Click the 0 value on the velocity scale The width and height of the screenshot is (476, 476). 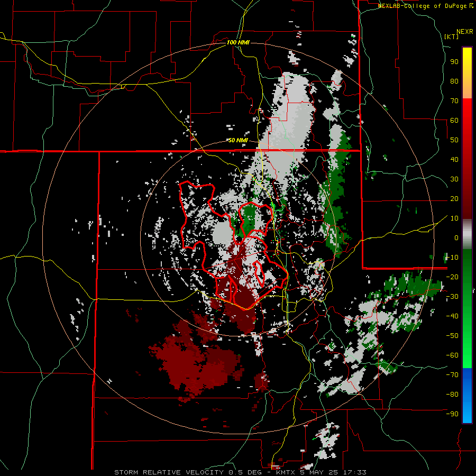pos(456,237)
